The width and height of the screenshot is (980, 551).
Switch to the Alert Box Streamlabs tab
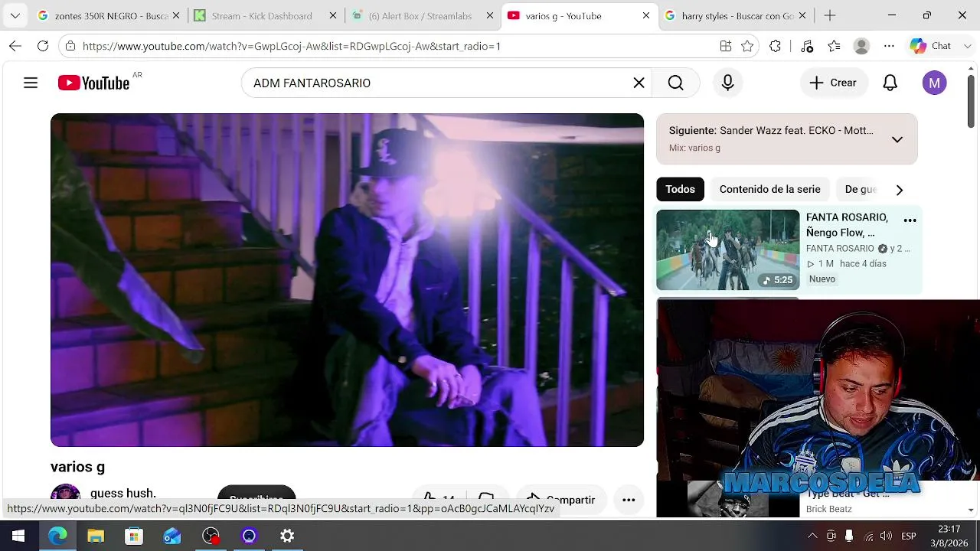tap(421, 15)
